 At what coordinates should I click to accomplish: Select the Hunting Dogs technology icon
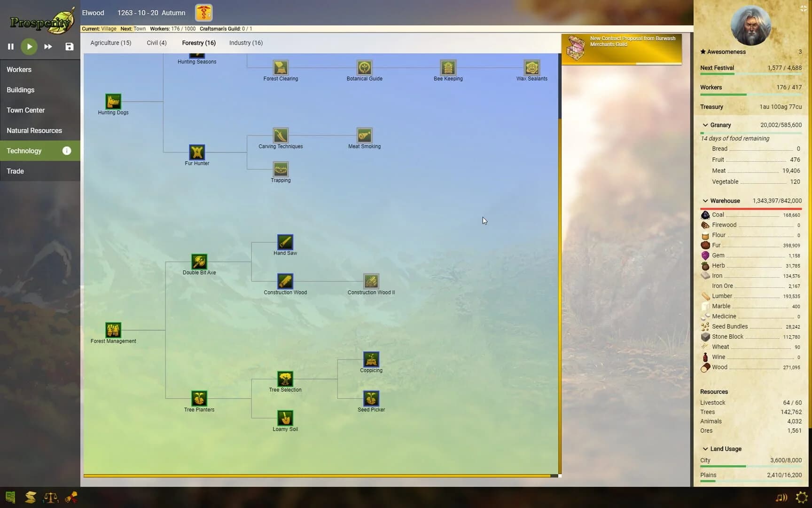tap(113, 101)
